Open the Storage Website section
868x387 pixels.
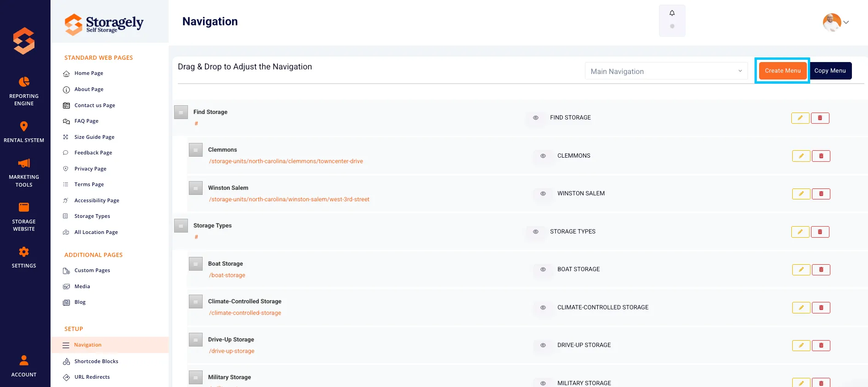pyautogui.click(x=24, y=217)
